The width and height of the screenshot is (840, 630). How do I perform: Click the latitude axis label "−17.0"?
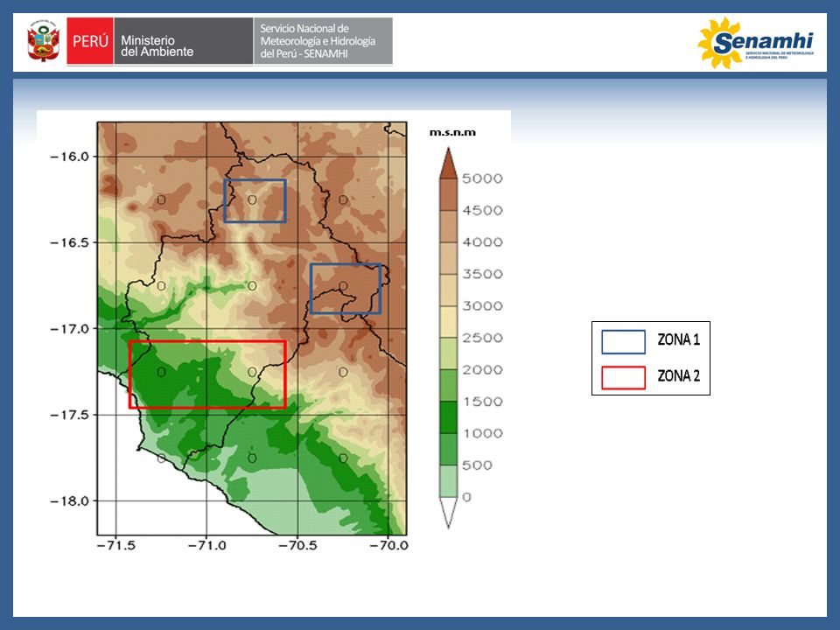(69, 328)
